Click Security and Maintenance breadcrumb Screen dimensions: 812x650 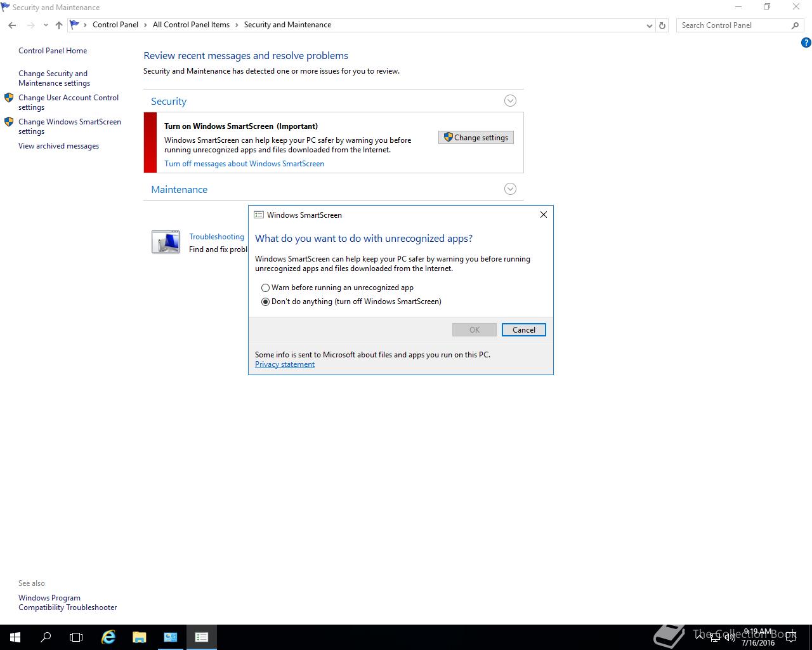coord(287,25)
